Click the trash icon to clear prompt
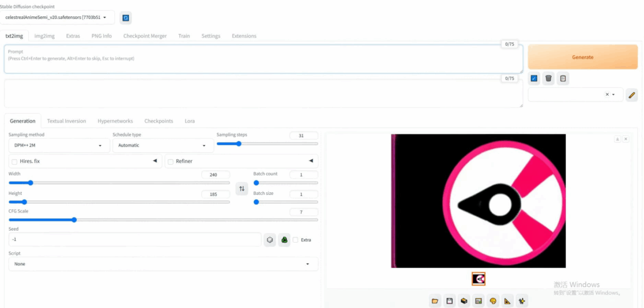Screen dimensions: 644x308 point(548,78)
